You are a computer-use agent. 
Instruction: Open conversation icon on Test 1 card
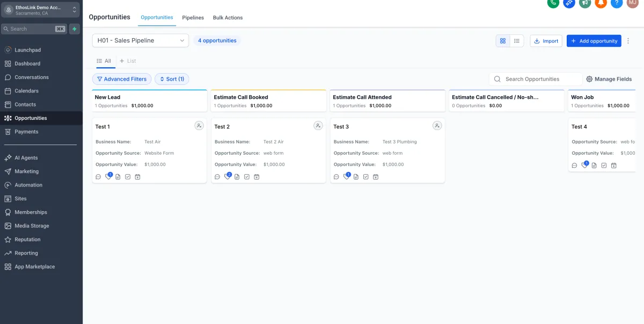click(x=98, y=177)
